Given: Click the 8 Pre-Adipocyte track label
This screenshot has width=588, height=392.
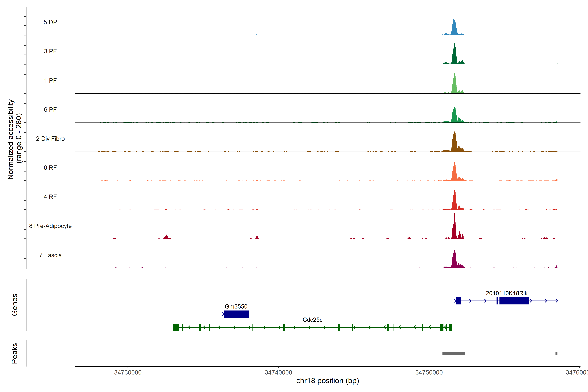Looking at the screenshot, I should [50, 226].
